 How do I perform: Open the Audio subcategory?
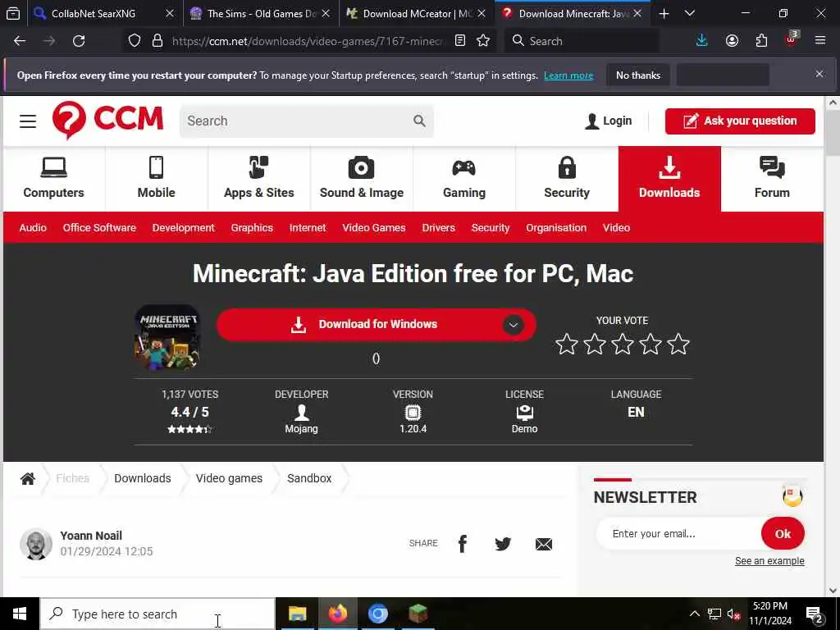[x=33, y=228]
